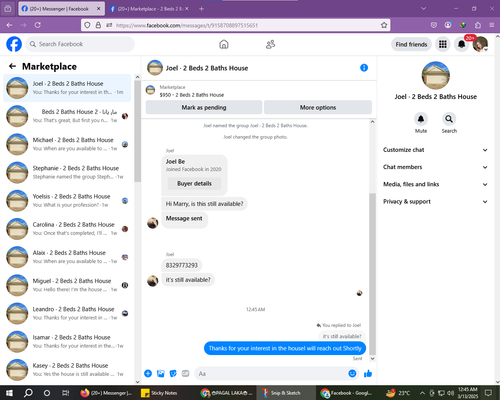The height and width of the screenshot is (400, 500).
Task: Open Miguel - 2 Beds 2 Baths House chat
Action: click(x=67, y=285)
